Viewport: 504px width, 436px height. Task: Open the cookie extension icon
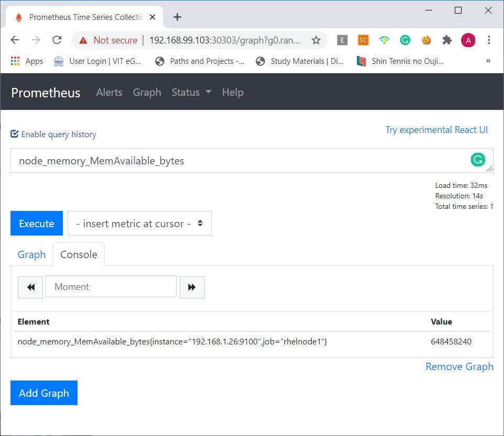pos(426,40)
